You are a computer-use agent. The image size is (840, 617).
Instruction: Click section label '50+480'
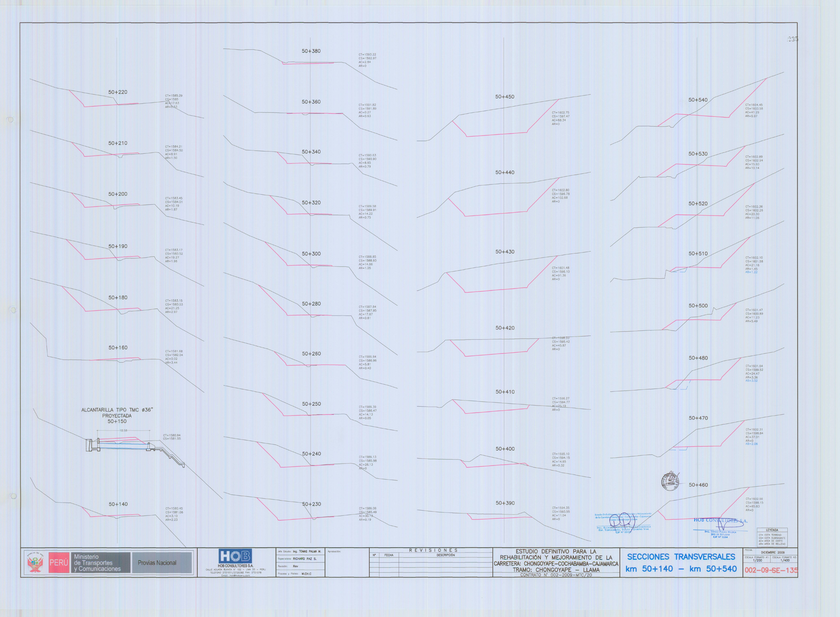click(698, 358)
